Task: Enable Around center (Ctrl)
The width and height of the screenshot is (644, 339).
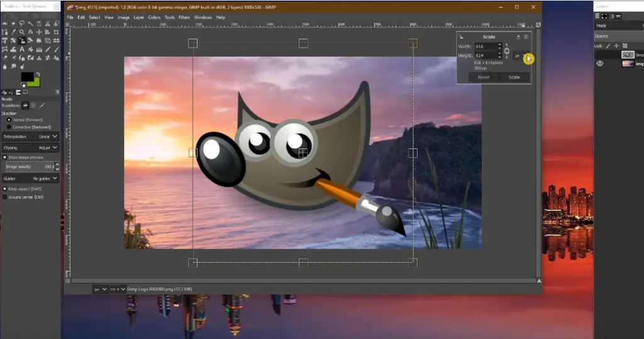Action: [x=23, y=197]
